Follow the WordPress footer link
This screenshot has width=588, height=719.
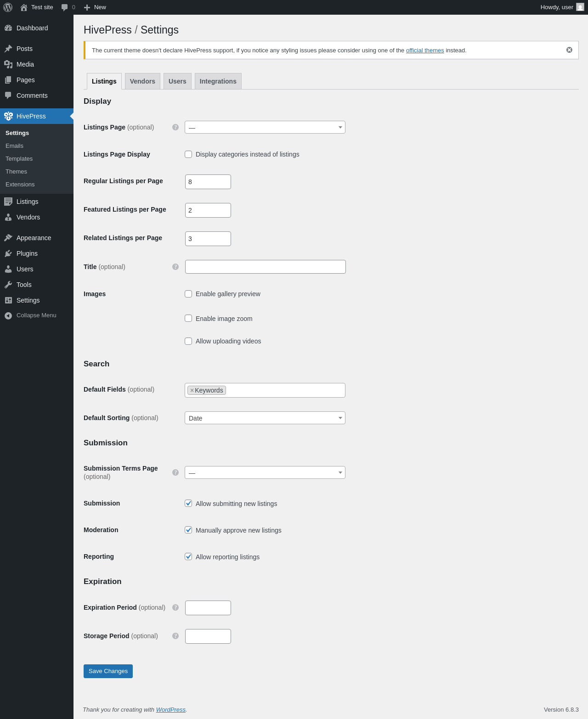point(171,710)
